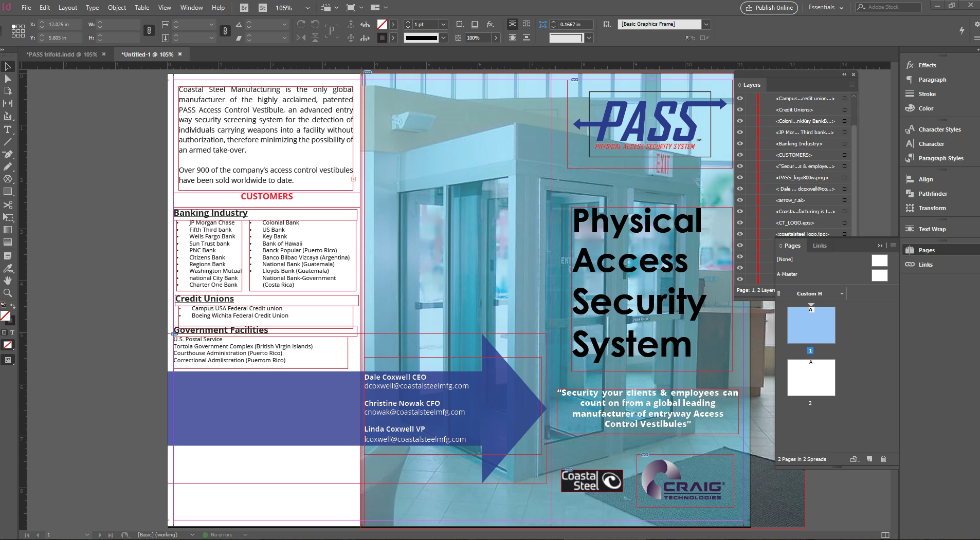980x540 pixels.
Task: Select the Page tool
Action: click(8, 91)
